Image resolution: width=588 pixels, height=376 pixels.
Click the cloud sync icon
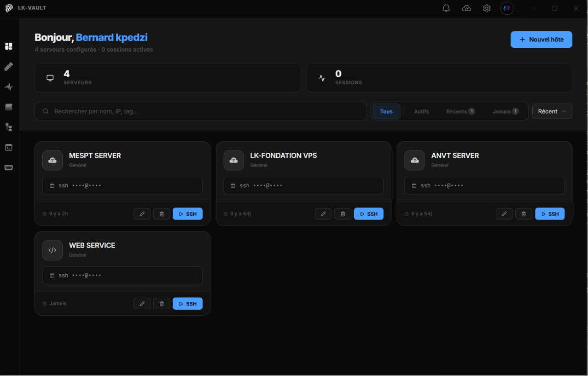(466, 8)
